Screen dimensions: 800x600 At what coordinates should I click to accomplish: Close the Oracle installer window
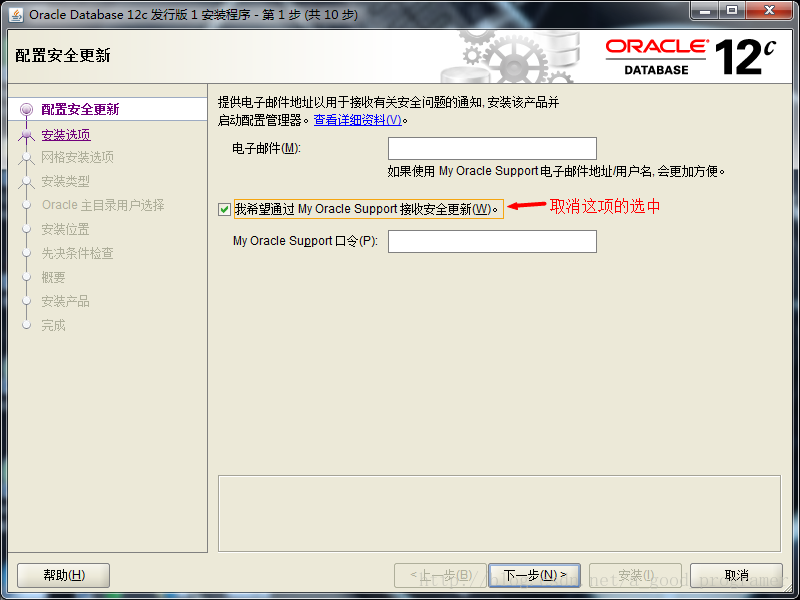(x=769, y=11)
